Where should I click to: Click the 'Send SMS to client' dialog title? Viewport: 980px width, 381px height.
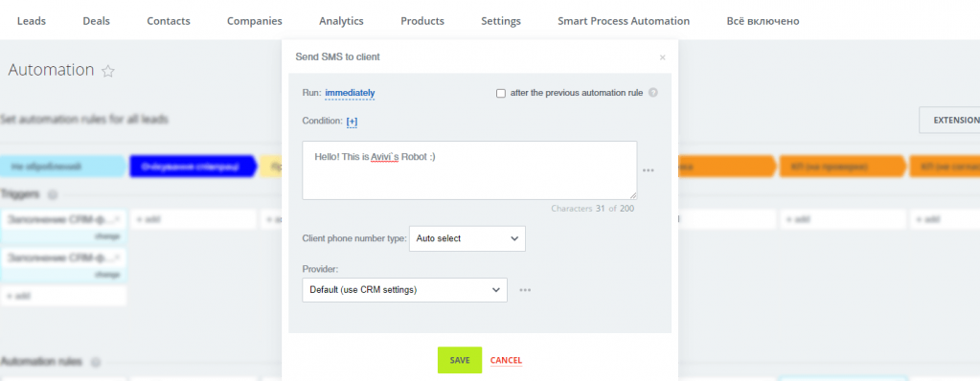337,56
